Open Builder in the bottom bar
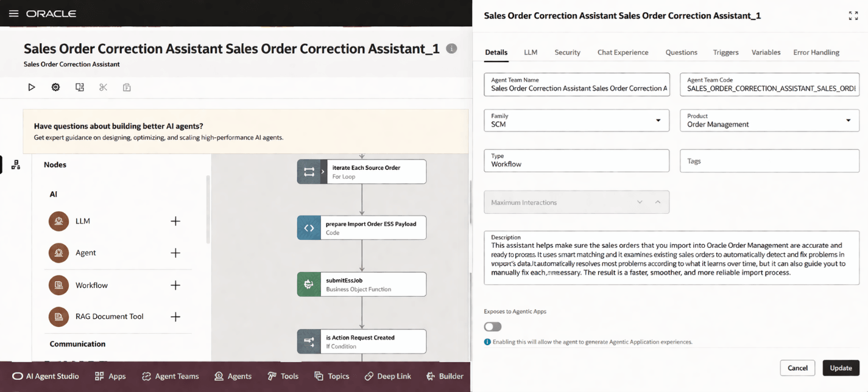868x392 pixels. (x=445, y=376)
